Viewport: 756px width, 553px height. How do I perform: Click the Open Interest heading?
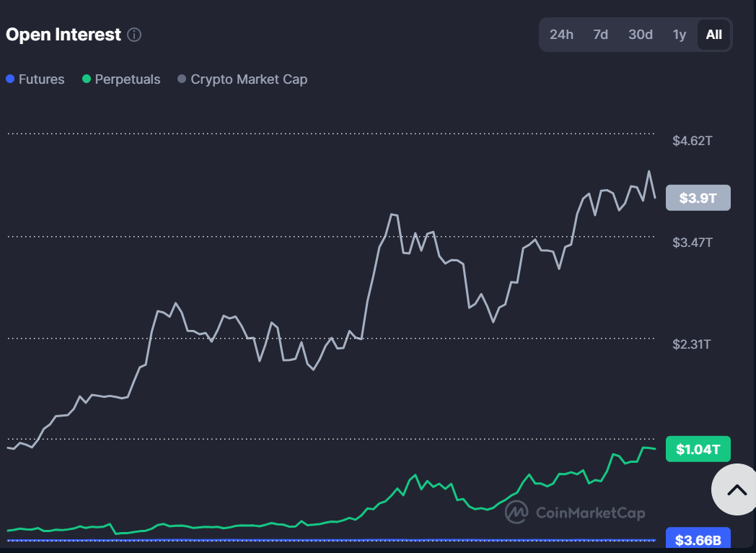[x=63, y=35]
